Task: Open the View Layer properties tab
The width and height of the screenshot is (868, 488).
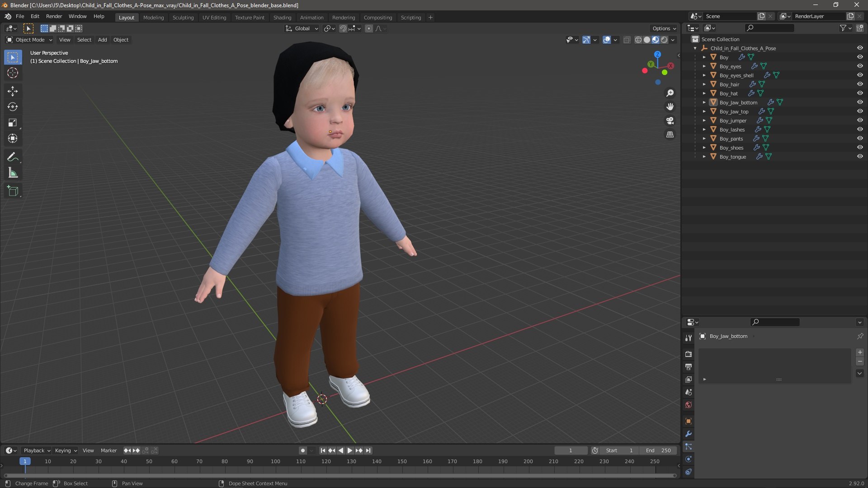Action: [688, 380]
